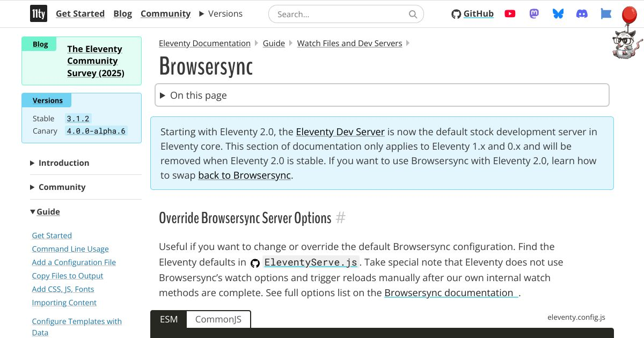Open the Blog menu item
Screen dimensions: 644x338
pyautogui.click(x=122, y=14)
